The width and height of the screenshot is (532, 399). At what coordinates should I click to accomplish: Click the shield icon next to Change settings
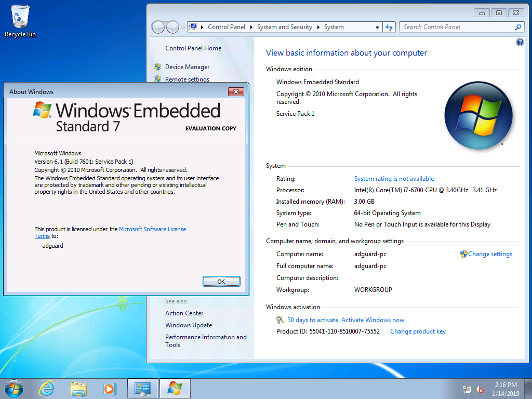463,254
